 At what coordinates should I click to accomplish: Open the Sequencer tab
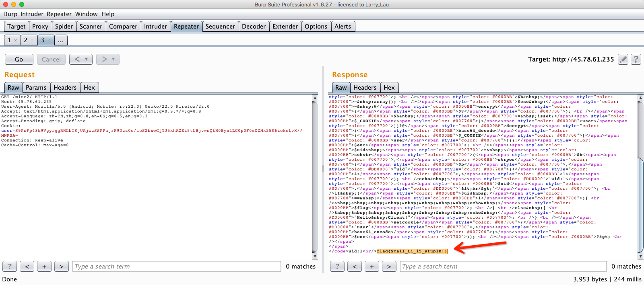(220, 26)
